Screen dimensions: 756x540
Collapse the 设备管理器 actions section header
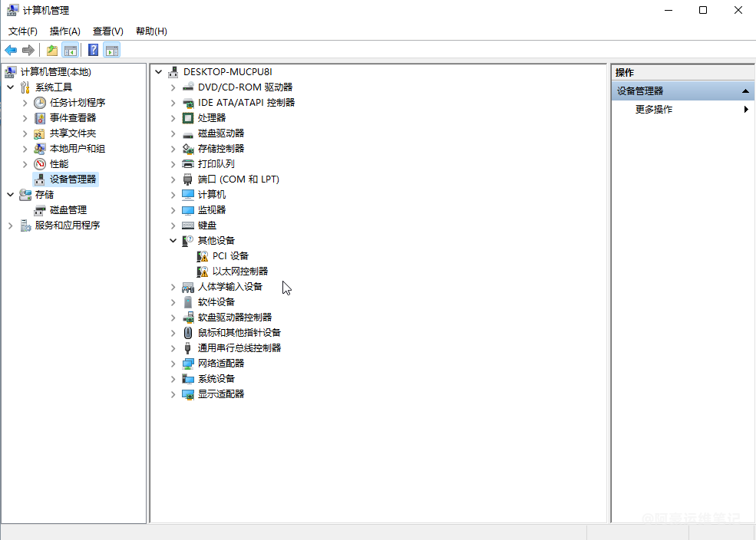744,91
